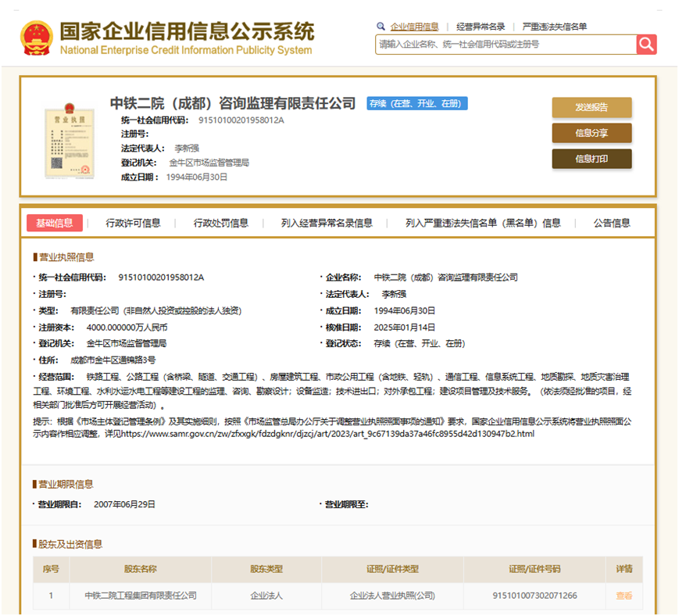Image resolution: width=679 pixels, height=616 pixels.
Task: Click shareholder name 中铁二院工程集团有限责任公司
Action: [141, 596]
